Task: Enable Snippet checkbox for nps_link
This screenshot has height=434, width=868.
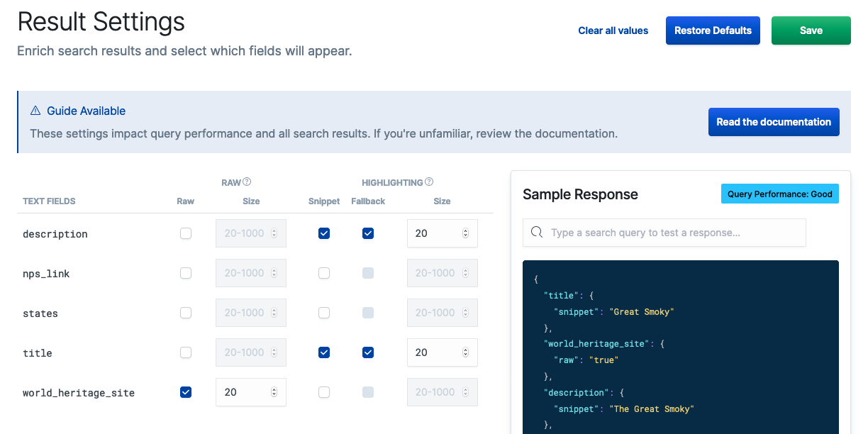Action: 324,273
